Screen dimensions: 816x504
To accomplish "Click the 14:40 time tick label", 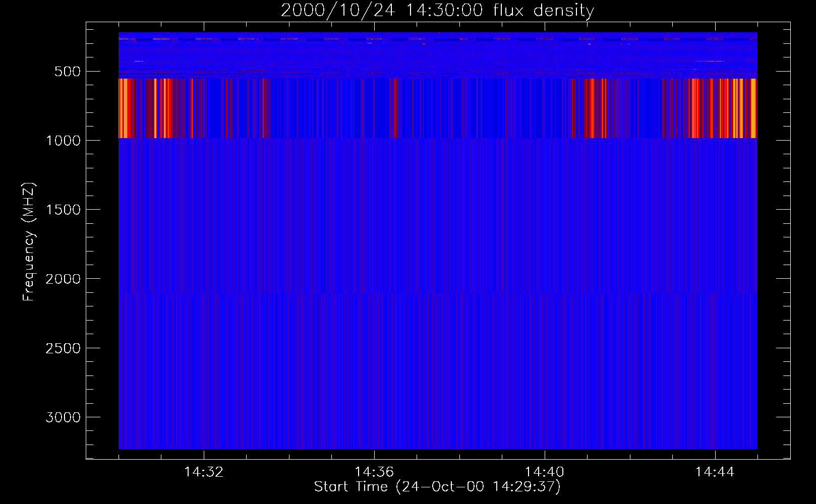I will (545, 472).
